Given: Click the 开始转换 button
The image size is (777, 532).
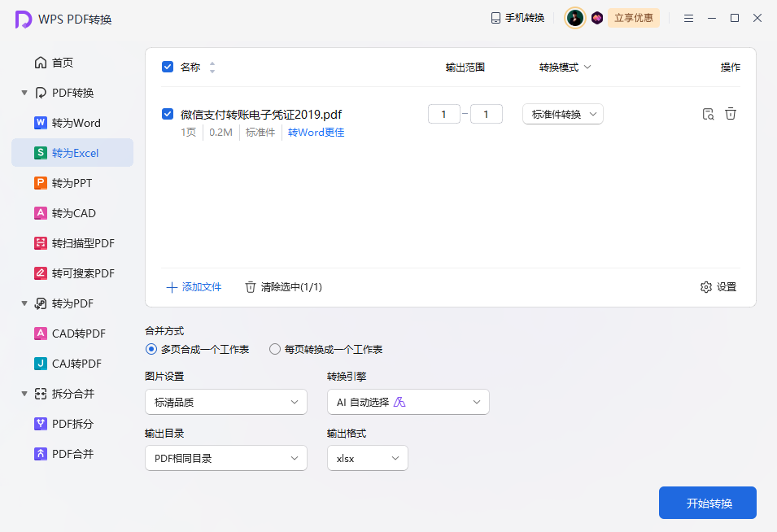Looking at the screenshot, I should (x=707, y=503).
